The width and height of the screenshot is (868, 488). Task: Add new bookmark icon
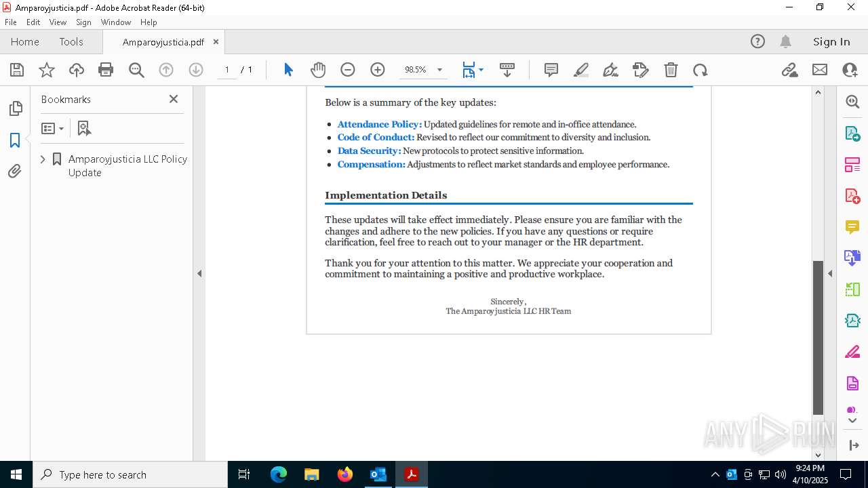pyautogui.click(x=84, y=128)
